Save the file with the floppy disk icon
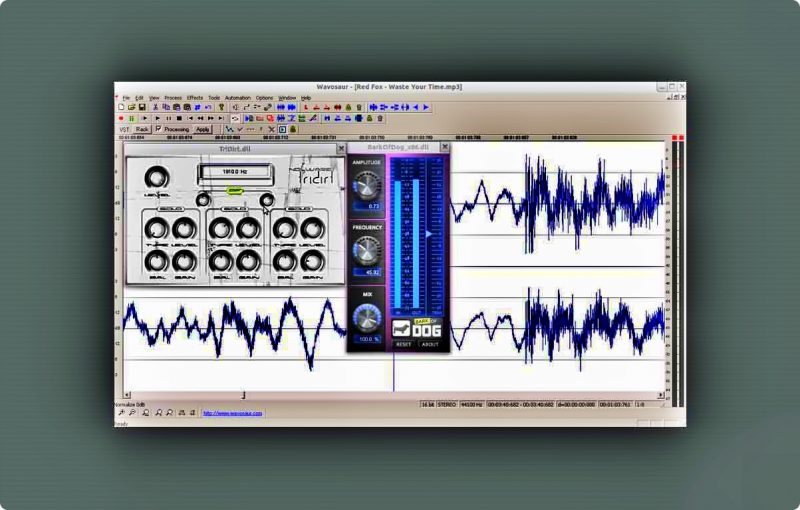Screen dimensions: 800x510 point(142,107)
